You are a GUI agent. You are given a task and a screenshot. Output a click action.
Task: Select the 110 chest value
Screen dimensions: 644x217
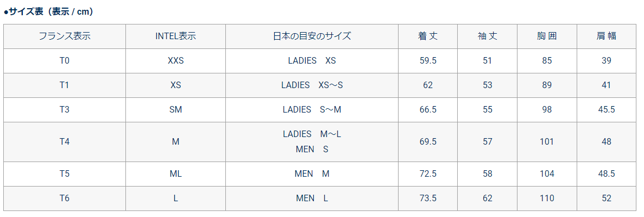point(547,199)
